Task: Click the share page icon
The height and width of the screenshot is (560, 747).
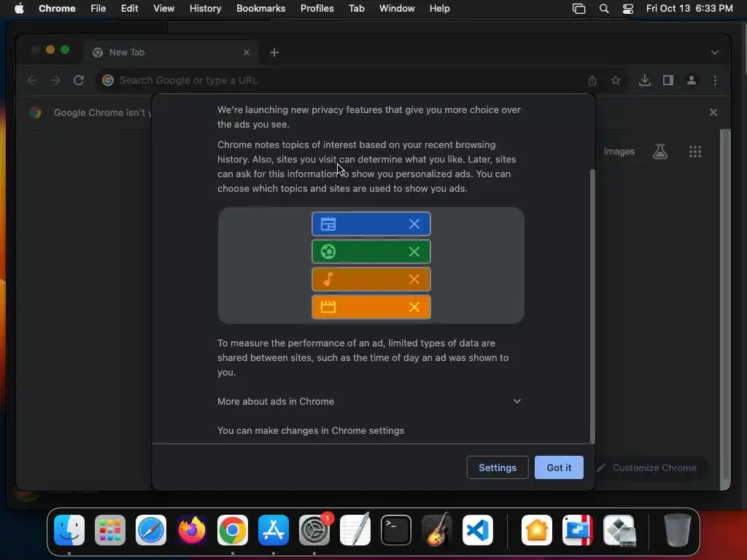Action: pos(592,80)
